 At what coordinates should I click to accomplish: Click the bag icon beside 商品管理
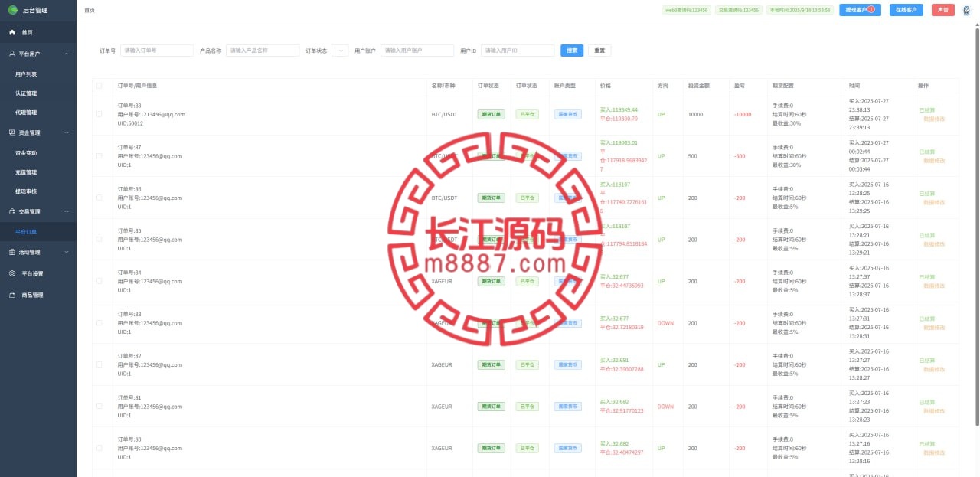click(x=12, y=295)
